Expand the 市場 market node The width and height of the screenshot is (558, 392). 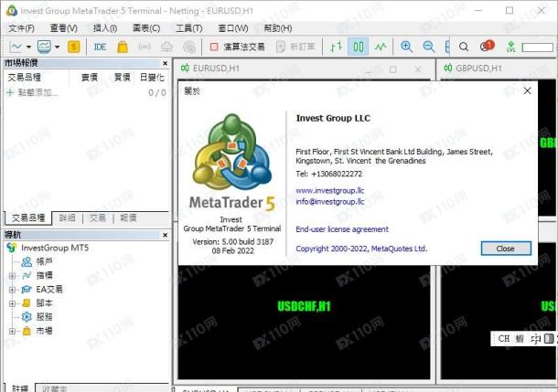(12, 331)
